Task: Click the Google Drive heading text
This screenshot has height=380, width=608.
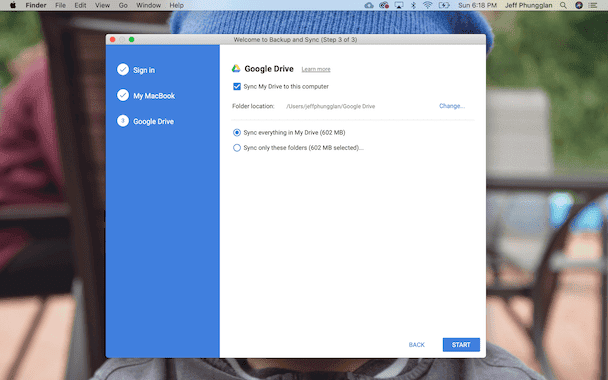Action: (x=269, y=69)
